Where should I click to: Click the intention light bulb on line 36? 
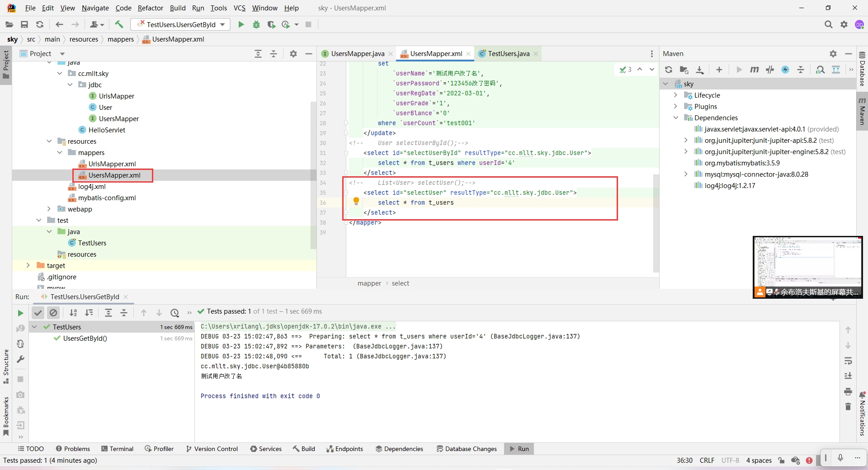tap(356, 201)
